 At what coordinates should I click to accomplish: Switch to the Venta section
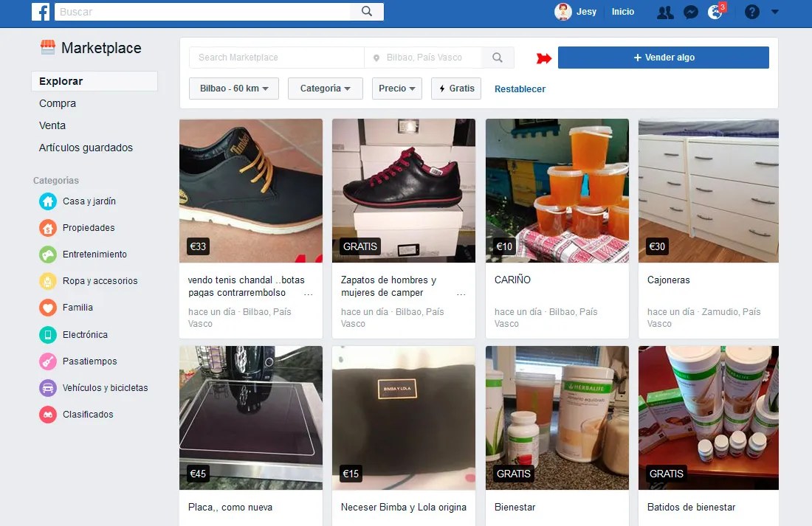[52, 125]
